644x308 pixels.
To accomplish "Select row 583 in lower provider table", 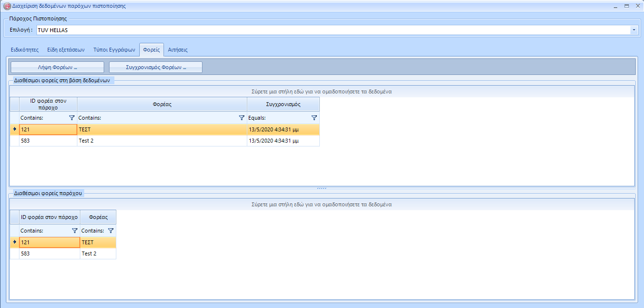I will click(x=50, y=254).
